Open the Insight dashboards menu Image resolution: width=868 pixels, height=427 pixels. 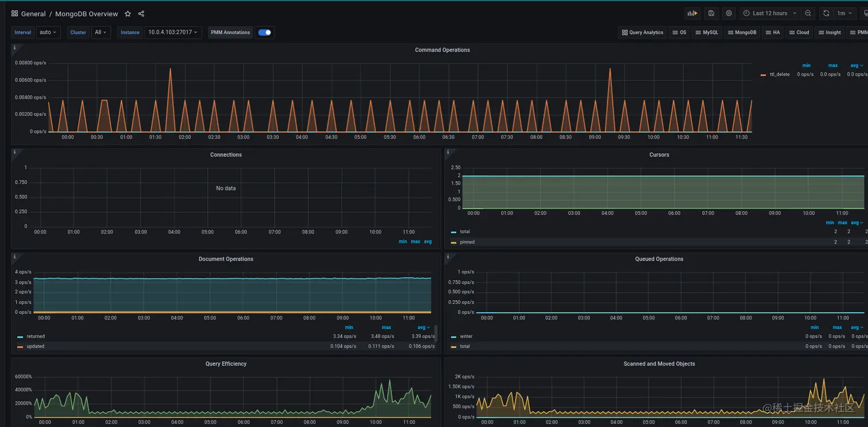pyautogui.click(x=830, y=33)
